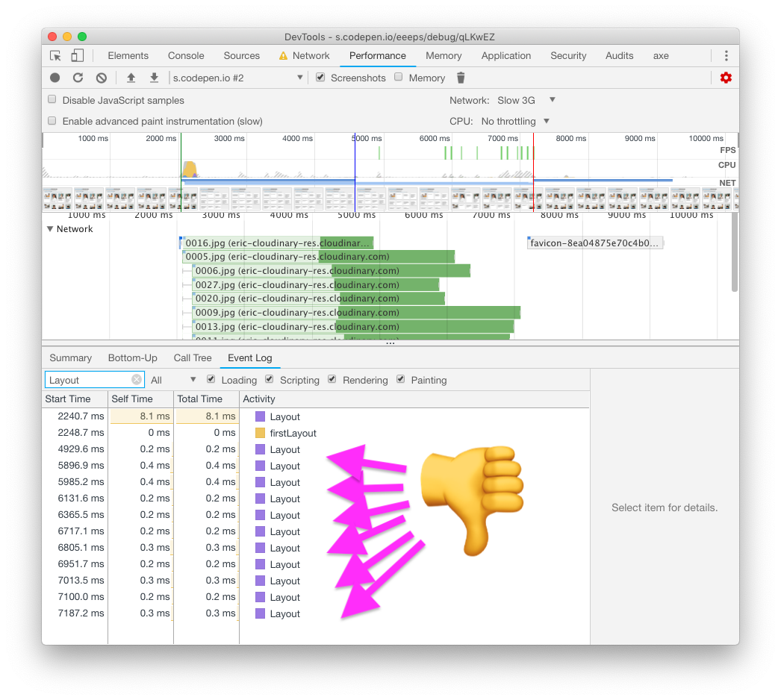Screen dimensions: 781x700
Task: Click the reload and profile icon
Action: click(x=78, y=78)
